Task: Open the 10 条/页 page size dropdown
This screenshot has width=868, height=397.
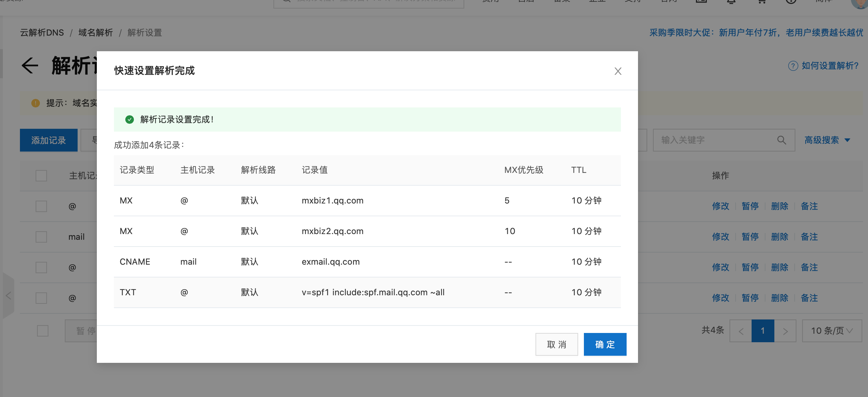Action: coord(832,331)
